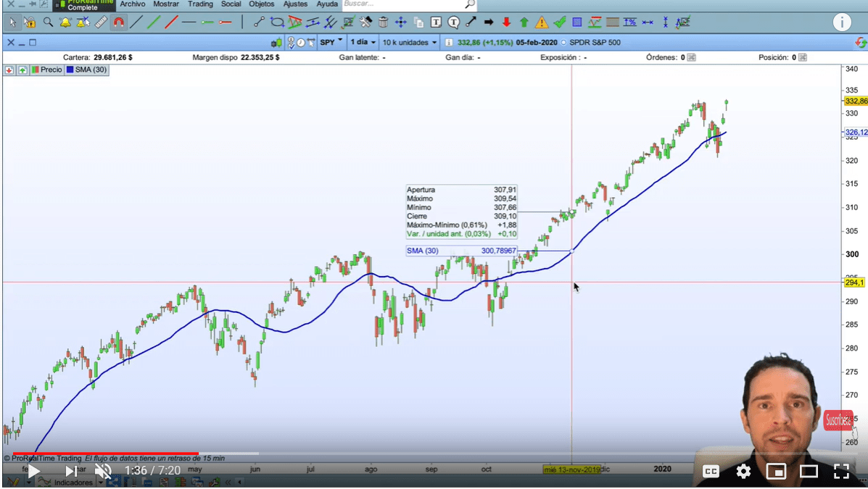Skip to the next video
The width and height of the screenshot is (868, 489).
point(71,471)
